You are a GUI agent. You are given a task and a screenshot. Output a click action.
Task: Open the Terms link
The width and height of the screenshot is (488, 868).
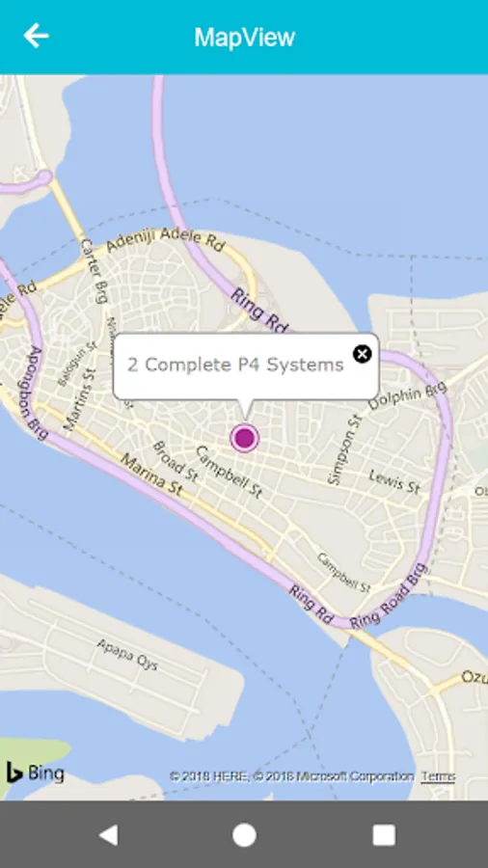[x=438, y=776]
